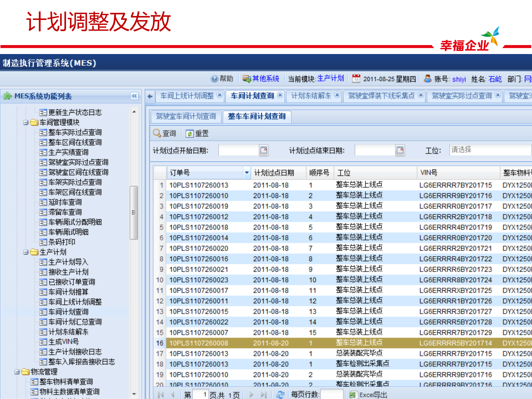Open calendar picker for 计划过点结束日期

pos(400,150)
